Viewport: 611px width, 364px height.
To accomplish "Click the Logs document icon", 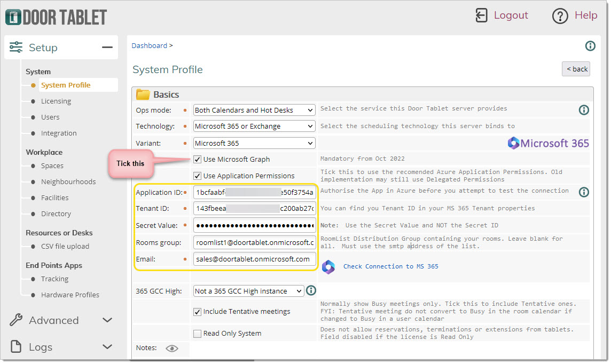I will (x=16, y=346).
